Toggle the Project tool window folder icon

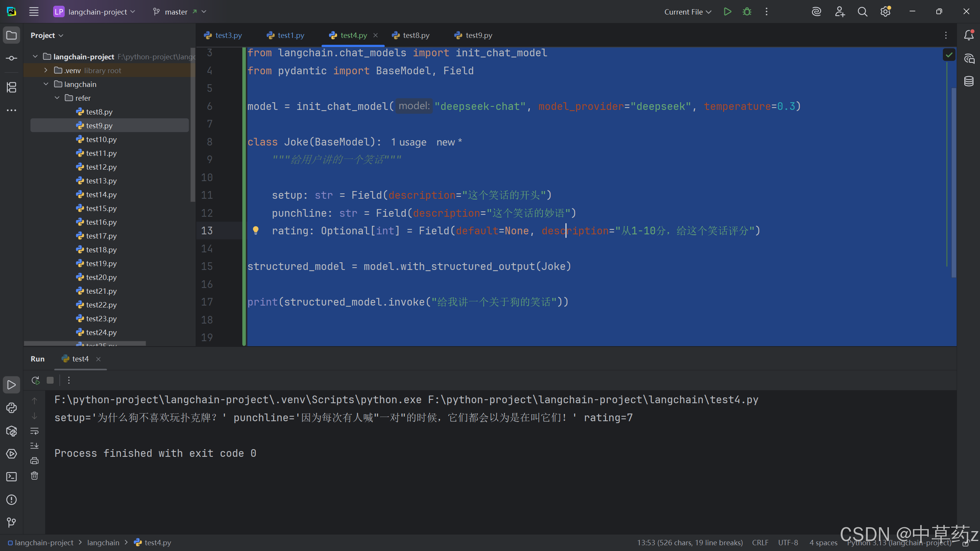(x=11, y=35)
